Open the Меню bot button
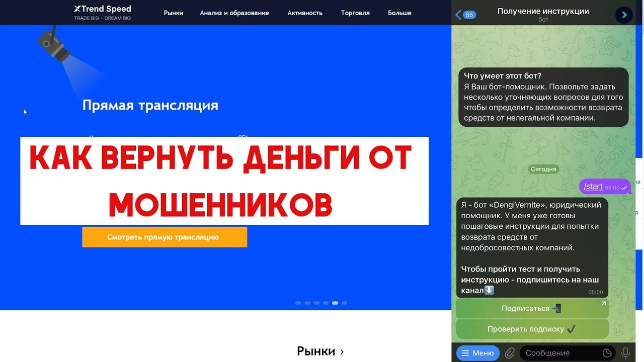644x362 pixels. [x=478, y=353]
